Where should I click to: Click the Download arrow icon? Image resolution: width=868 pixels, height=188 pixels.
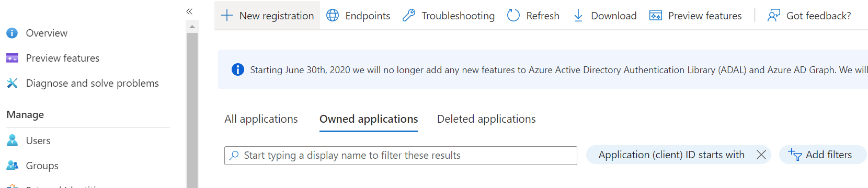pos(578,16)
